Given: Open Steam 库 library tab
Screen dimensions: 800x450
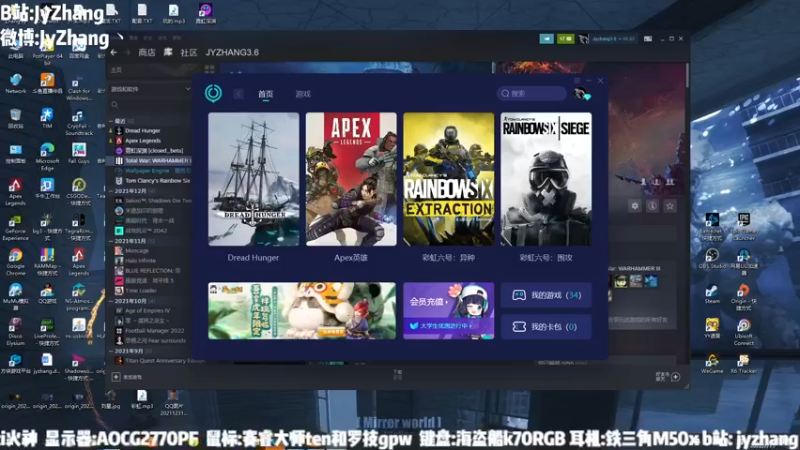Looking at the screenshot, I should click(x=168, y=52).
